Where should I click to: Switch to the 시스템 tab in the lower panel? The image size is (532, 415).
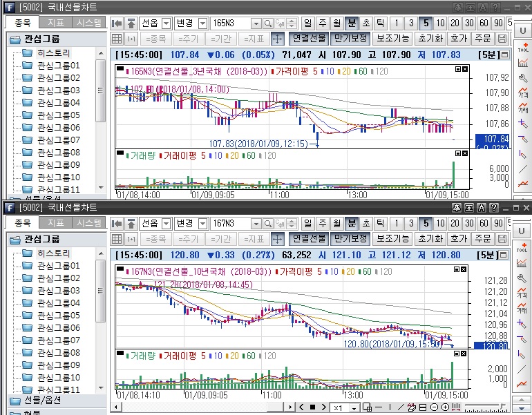88,222
